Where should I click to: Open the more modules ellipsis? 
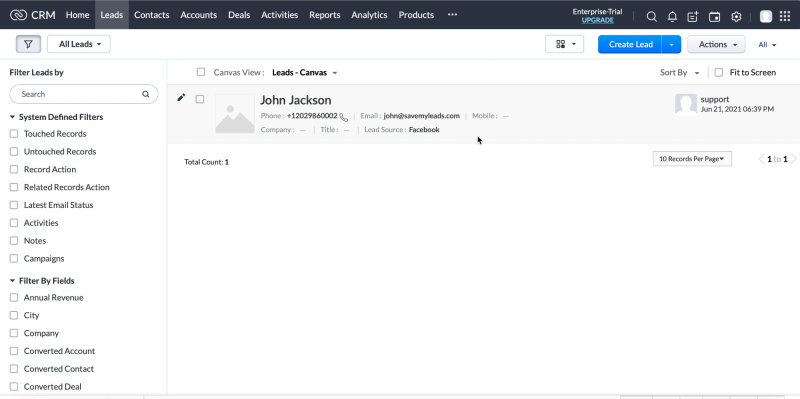(x=453, y=15)
